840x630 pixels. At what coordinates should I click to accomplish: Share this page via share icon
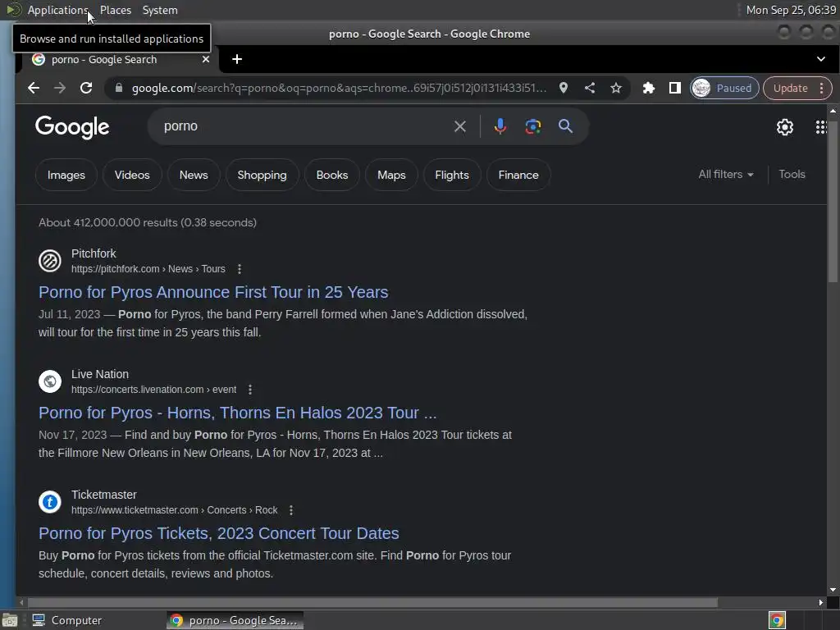pyautogui.click(x=590, y=88)
